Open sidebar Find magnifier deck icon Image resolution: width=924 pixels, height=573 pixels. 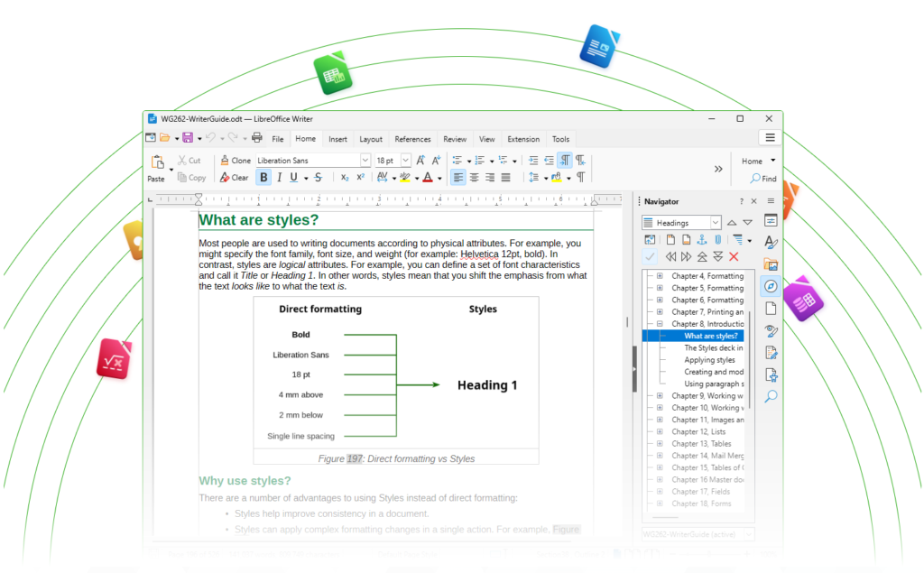coord(771,396)
